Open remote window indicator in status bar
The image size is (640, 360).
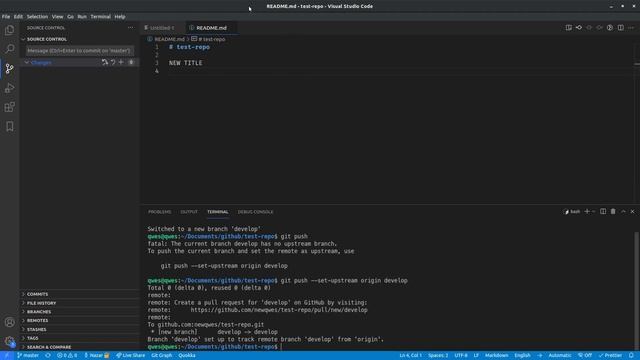pyautogui.click(x=7, y=356)
